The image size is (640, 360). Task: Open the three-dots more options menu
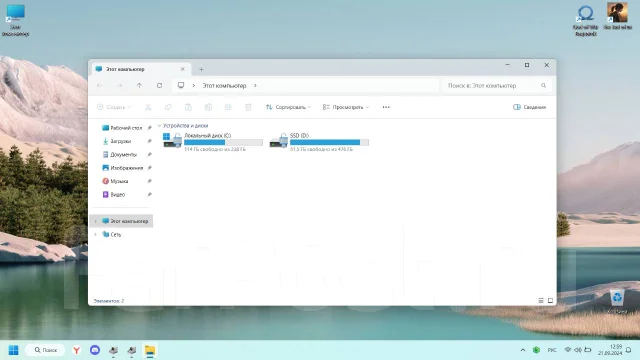click(x=386, y=107)
